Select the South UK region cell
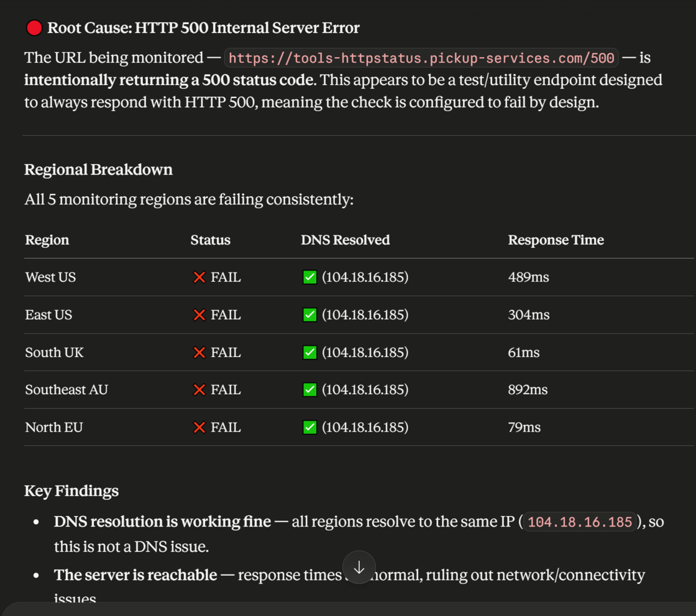The image size is (696, 616). click(x=54, y=353)
